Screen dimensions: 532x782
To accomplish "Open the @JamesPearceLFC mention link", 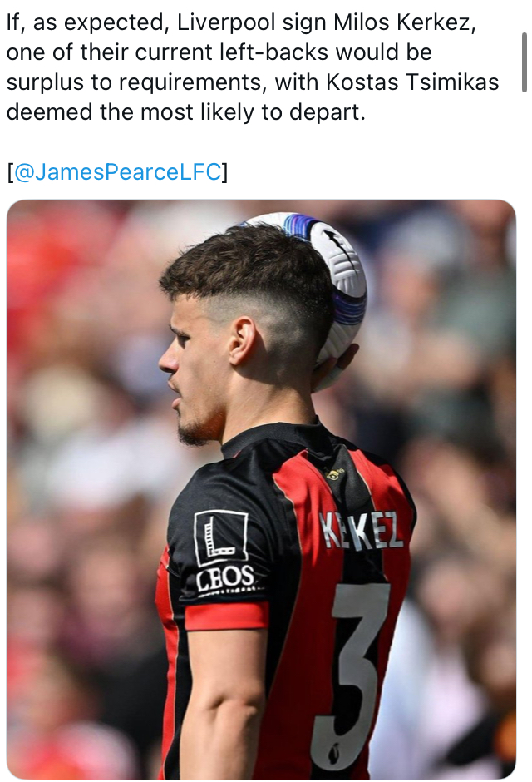I will [117, 172].
